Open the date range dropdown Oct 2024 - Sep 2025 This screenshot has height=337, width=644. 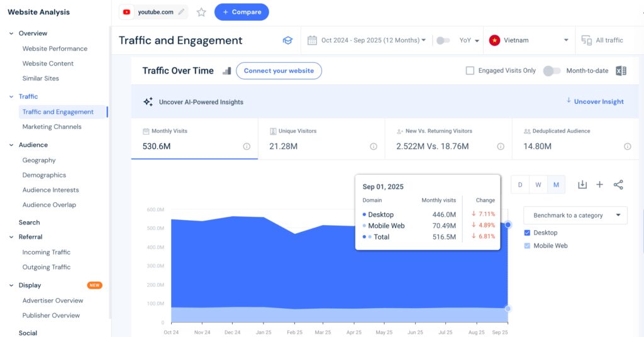[367, 40]
